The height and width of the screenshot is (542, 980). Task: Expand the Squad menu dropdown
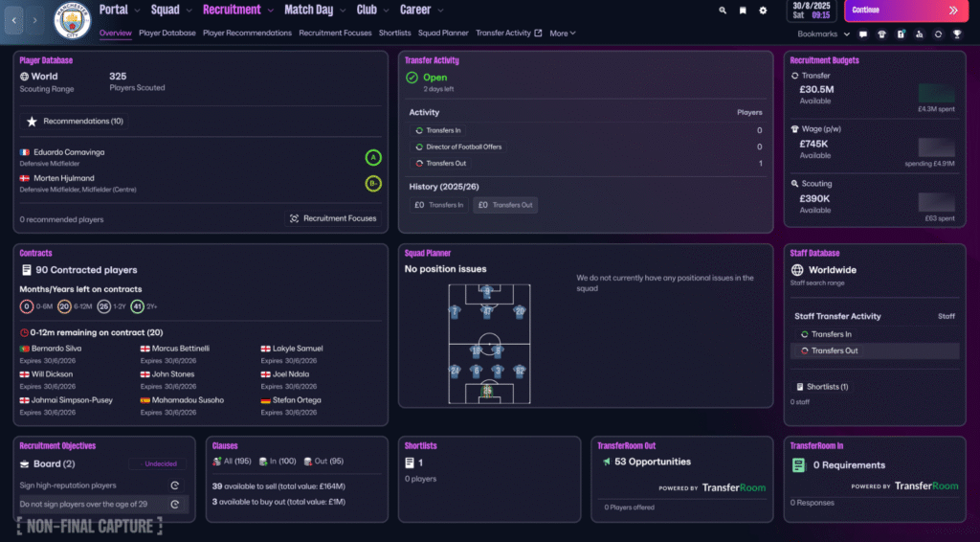pyautogui.click(x=170, y=11)
